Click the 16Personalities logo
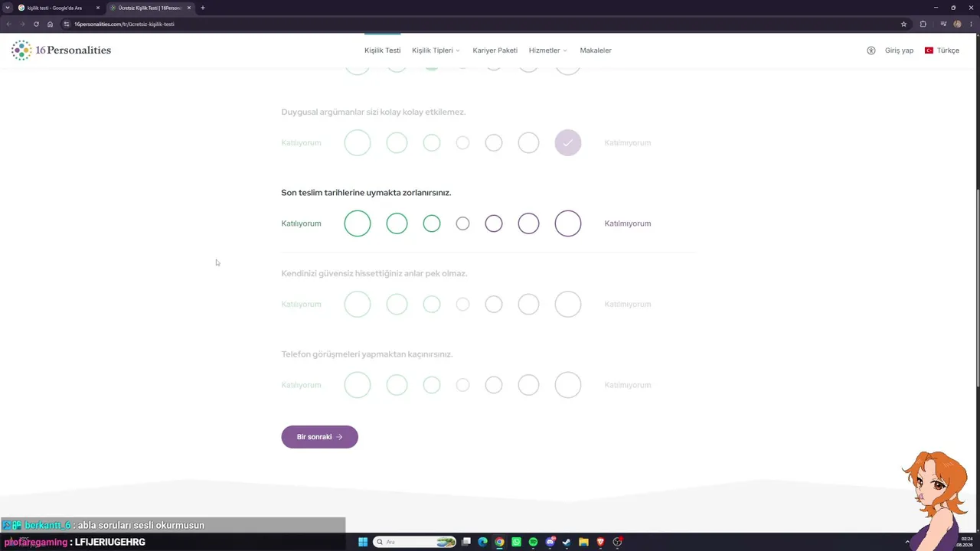 click(61, 51)
